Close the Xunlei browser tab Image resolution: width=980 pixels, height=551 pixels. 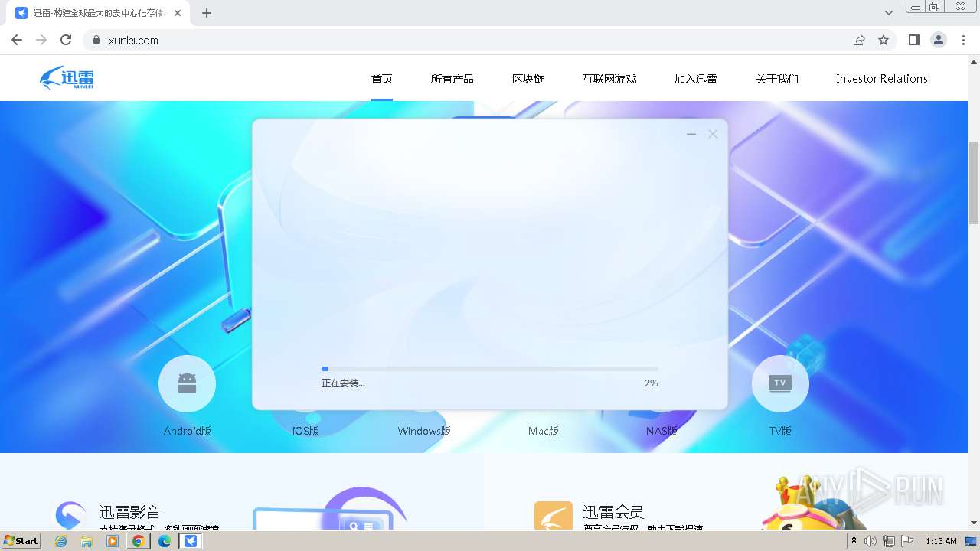pyautogui.click(x=178, y=13)
